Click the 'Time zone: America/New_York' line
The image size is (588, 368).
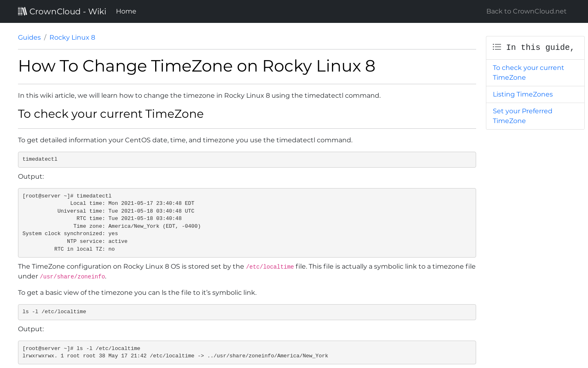(137, 226)
